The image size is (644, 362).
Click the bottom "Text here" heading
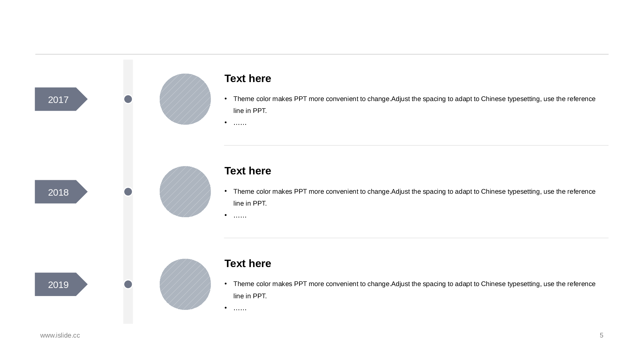pyautogui.click(x=248, y=264)
